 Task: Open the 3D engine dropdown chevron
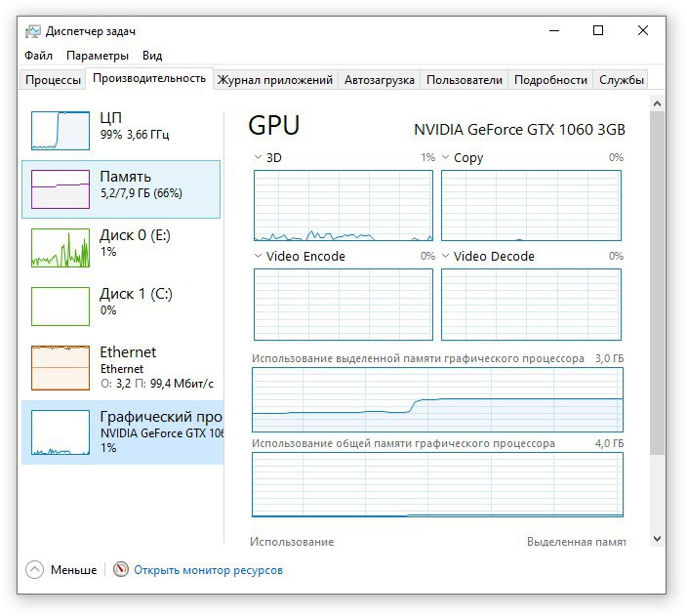click(x=258, y=157)
